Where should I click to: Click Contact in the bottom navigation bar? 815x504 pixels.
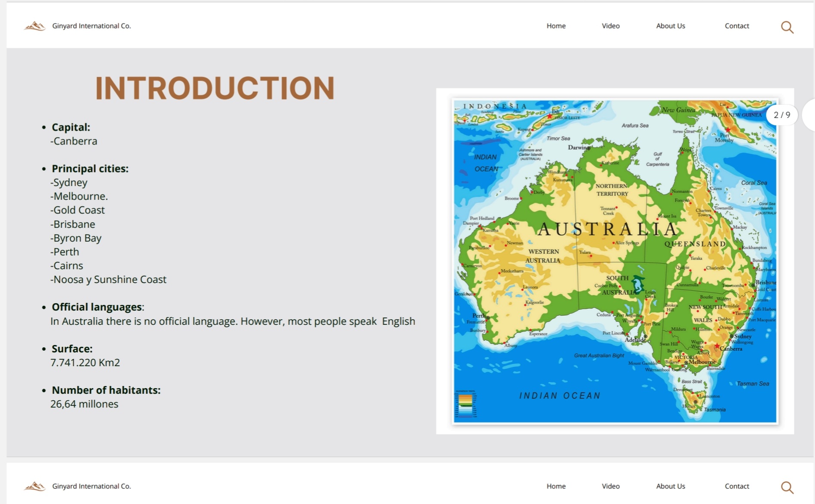pyautogui.click(x=737, y=486)
